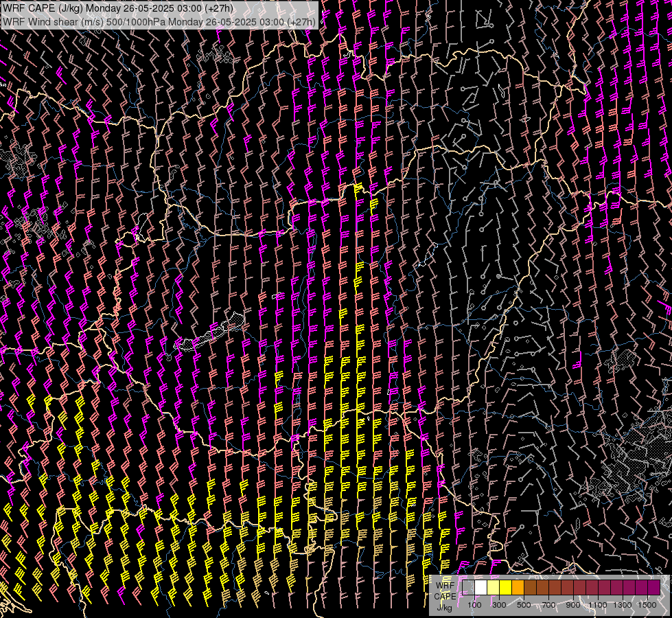Select the pale yellow legend swatch
672x618 pixels.
494,588
